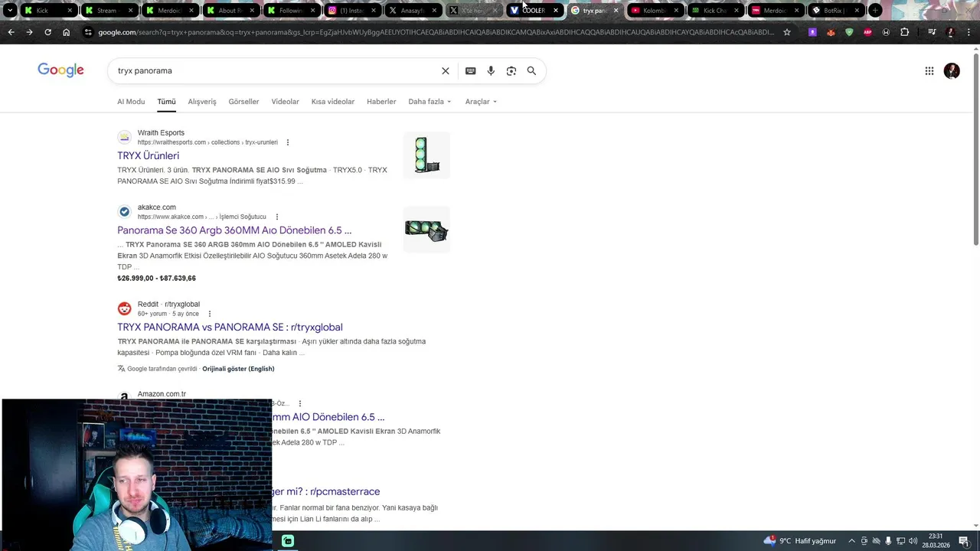Open the Panorama Se 360 Argb akakce link

tap(234, 230)
